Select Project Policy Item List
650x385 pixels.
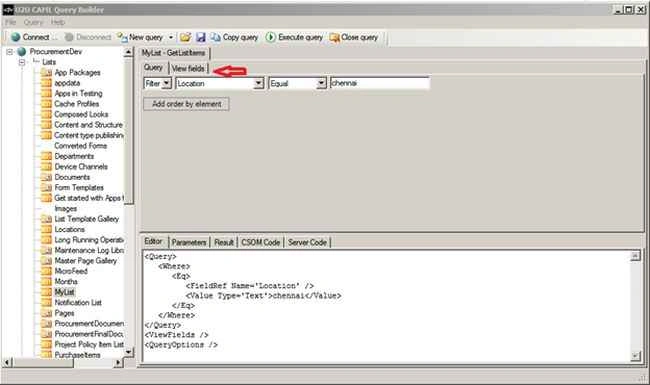pyautogui.click(x=89, y=345)
